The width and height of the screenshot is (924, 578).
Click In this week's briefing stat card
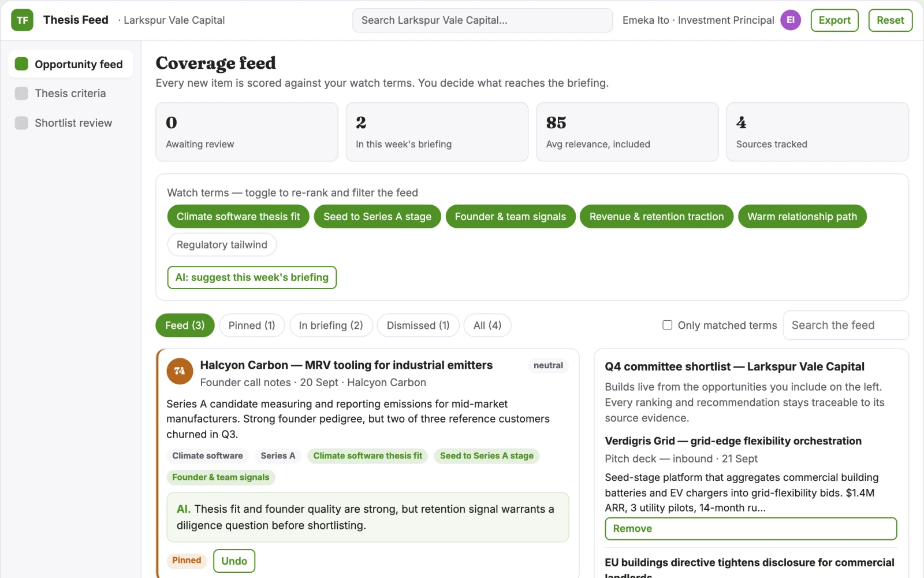click(437, 132)
